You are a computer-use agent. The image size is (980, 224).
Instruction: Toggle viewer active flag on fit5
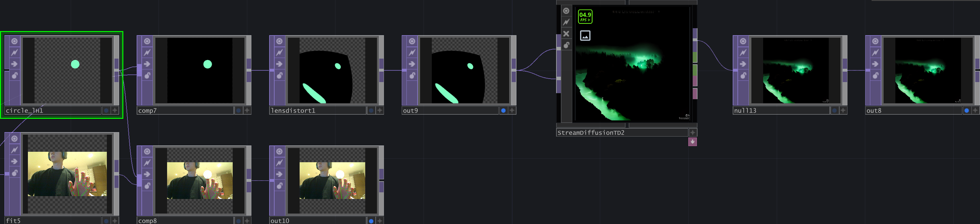click(x=15, y=138)
